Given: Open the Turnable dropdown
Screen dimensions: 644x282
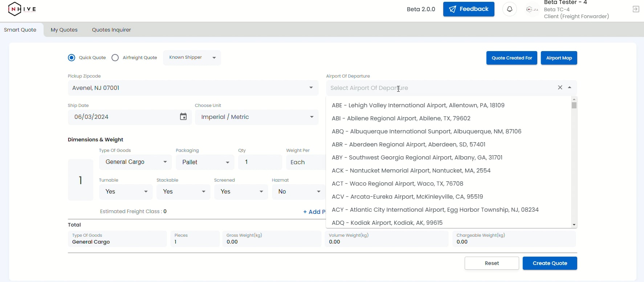Looking at the screenshot, I should point(126,192).
